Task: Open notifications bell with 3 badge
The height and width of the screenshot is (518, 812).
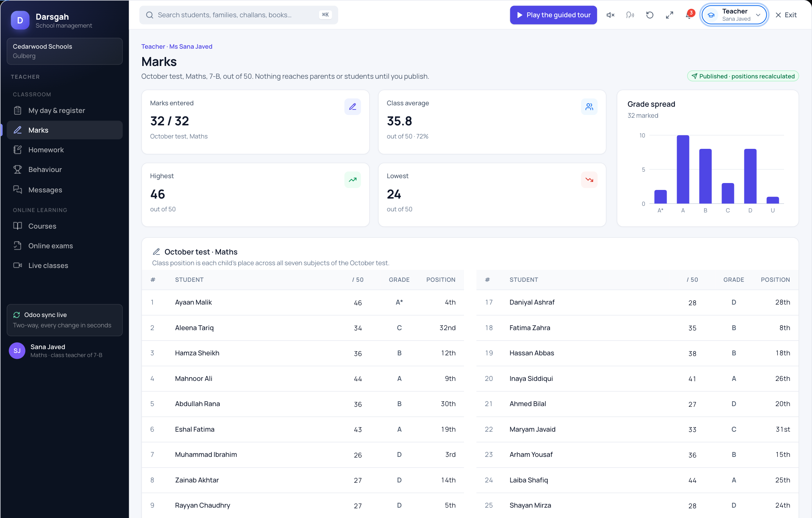Action: [x=689, y=15]
